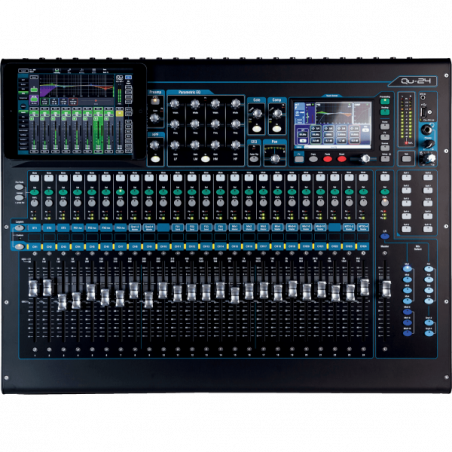
Task: Click the touchscreen rotary encoder
Action: point(366,159)
